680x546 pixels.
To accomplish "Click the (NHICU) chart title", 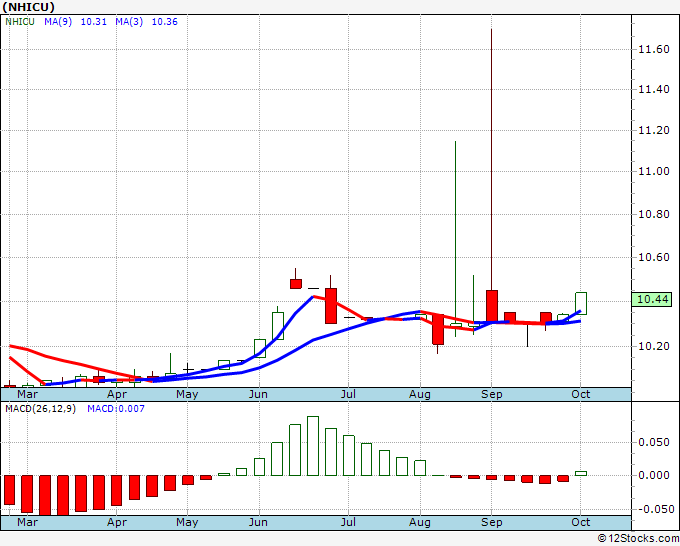I will 29,7.
